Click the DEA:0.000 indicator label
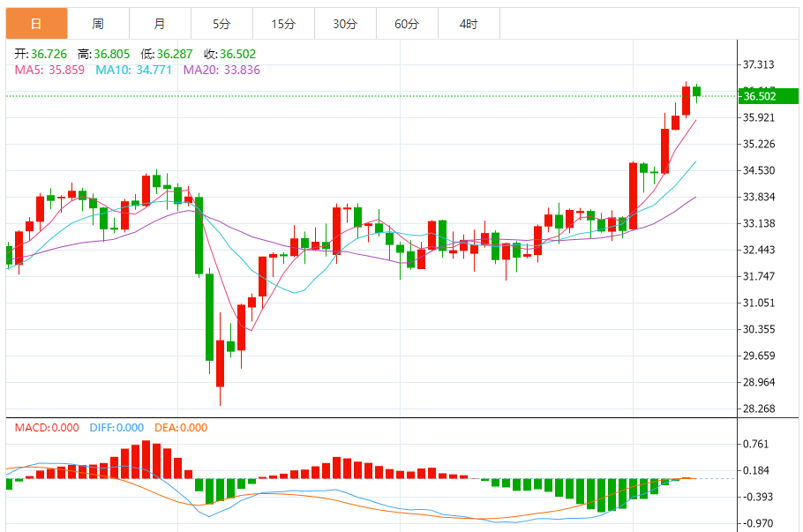Image resolution: width=803 pixels, height=532 pixels. coord(181,428)
